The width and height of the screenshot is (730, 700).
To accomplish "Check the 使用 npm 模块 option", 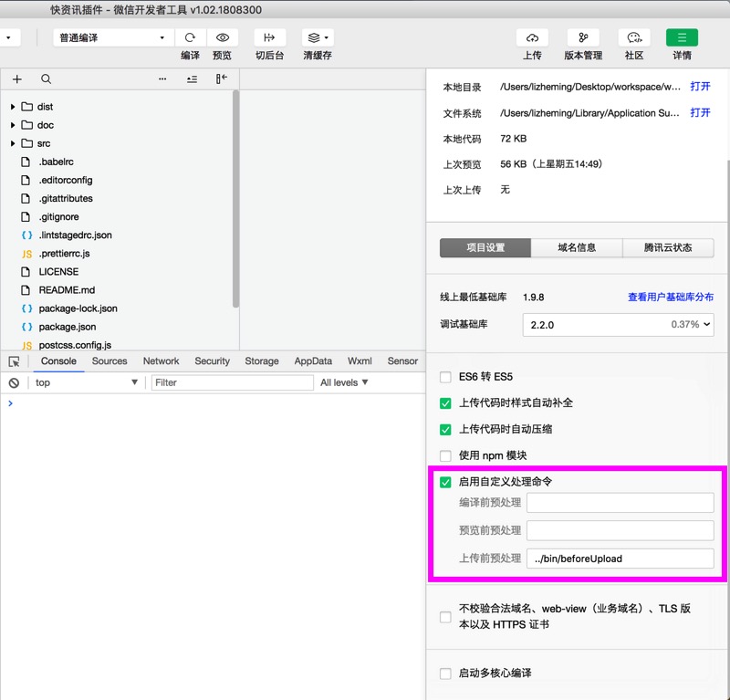I will click(x=445, y=455).
